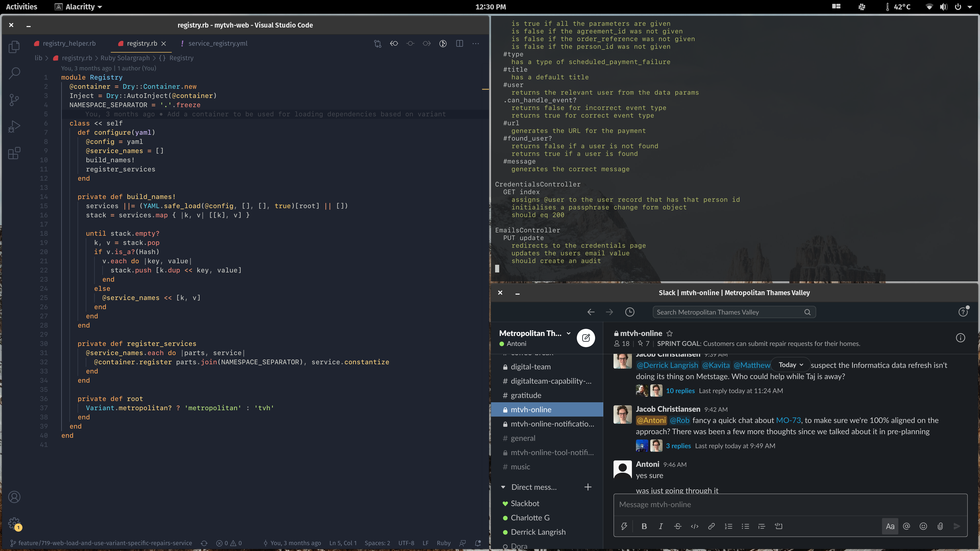Change the UTF-8 encoding in status bar
980x551 pixels.
[x=406, y=543]
